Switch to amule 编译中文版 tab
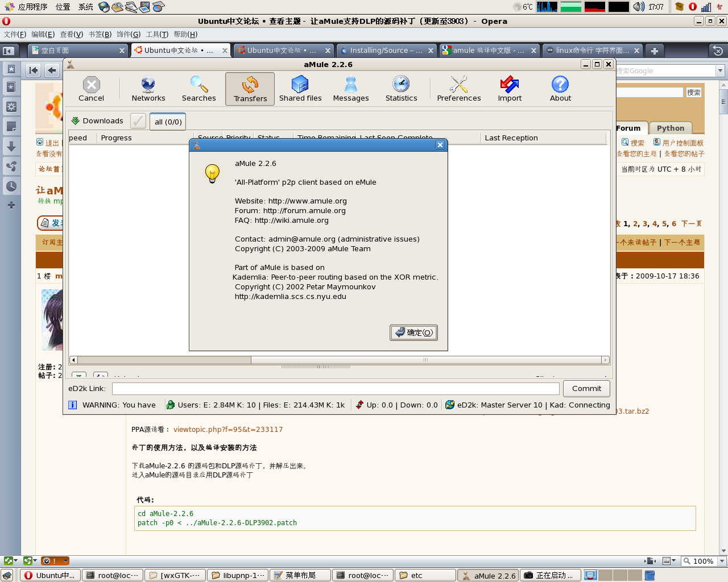Screen dimensions: 728x582 coord(489,51)
